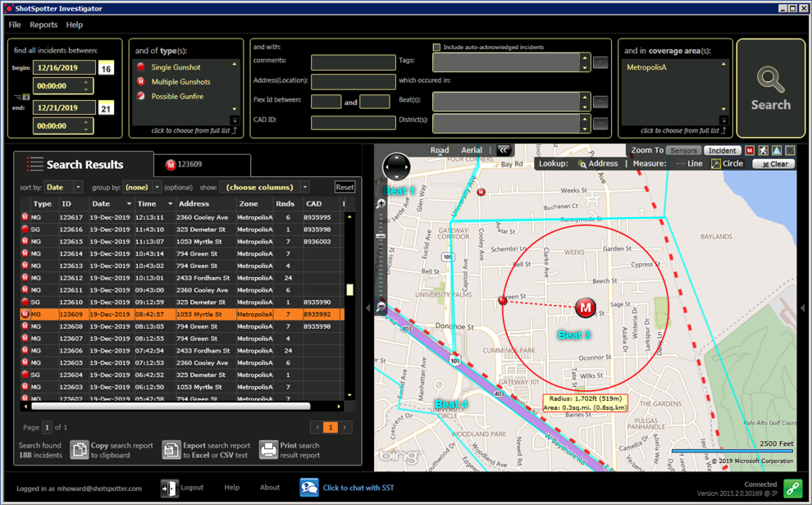Open the Help menu in menu bar
This screenshot has height=505, width=812.
pyautogui.click(x=75, y=25)
